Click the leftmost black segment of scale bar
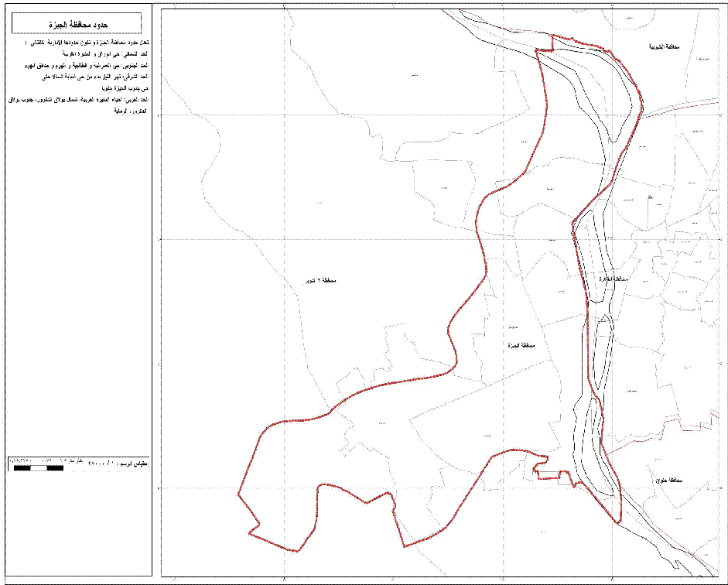 (x=22, y=469)
